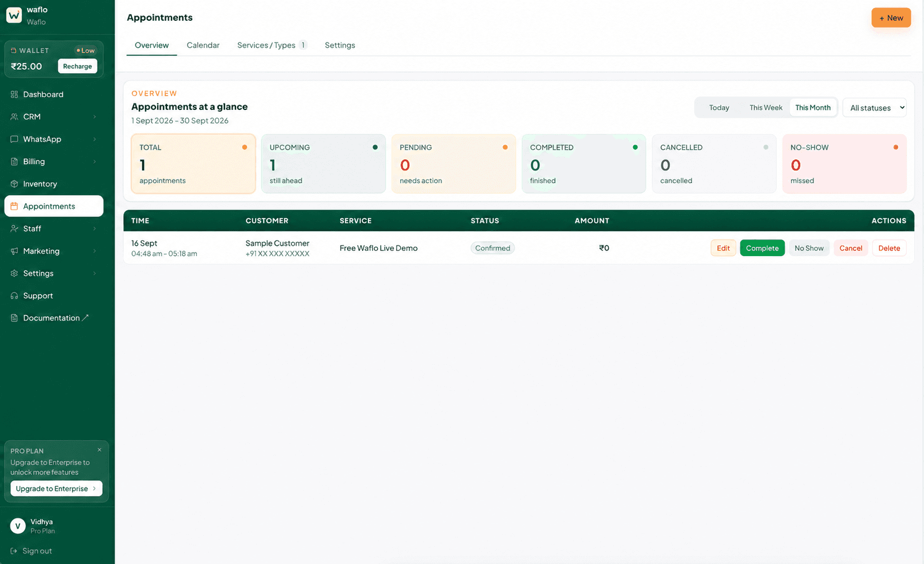Click the Support headset icon
Screen dimensions: 924x564
14,296
